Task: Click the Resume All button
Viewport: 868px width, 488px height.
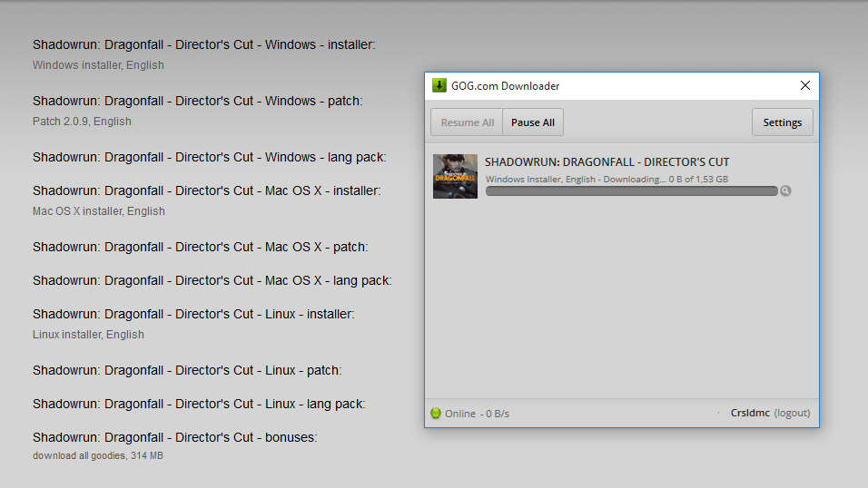Action: 467,122
